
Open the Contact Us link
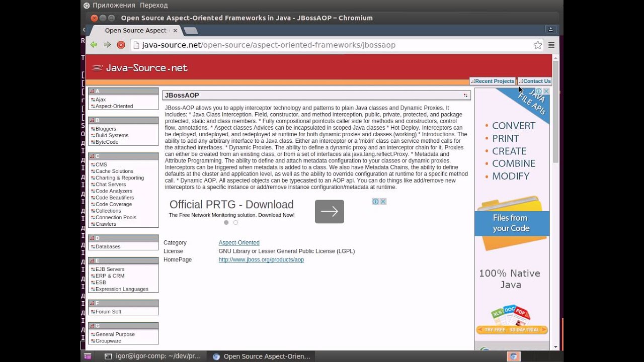(535, 81)
